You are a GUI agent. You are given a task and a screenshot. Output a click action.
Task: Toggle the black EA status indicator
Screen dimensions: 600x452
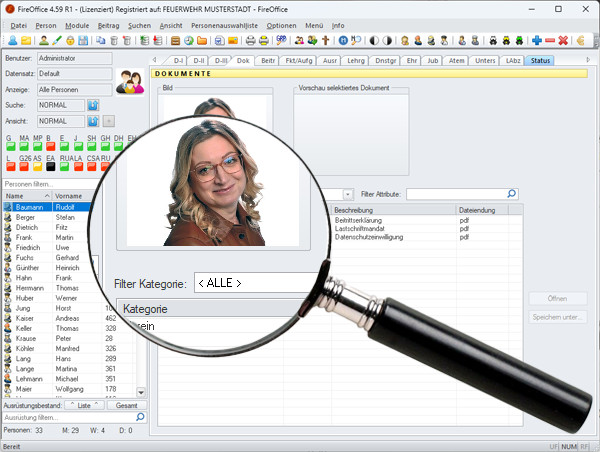click(x=49, y=167)
